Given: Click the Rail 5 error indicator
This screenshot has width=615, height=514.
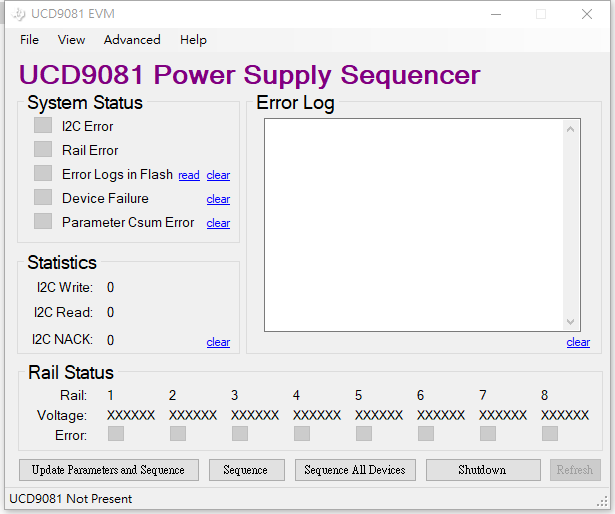Looking at the screenshot, I should click(364, 434).
